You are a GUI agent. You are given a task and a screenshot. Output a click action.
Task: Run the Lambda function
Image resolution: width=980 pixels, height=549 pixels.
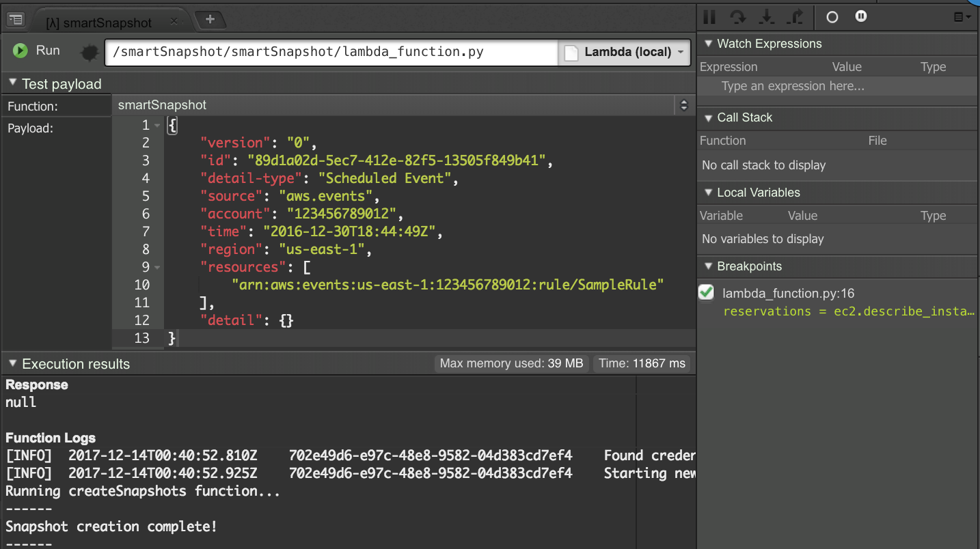coord(37,51)
